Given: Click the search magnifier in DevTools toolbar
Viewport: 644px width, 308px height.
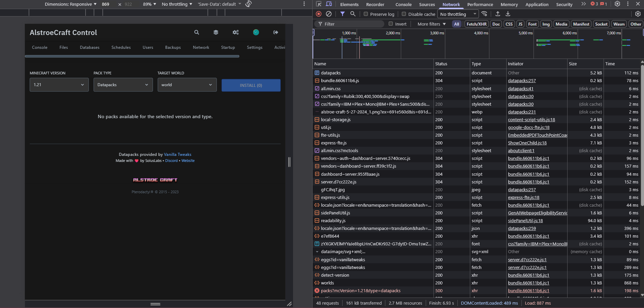Looking at the screenshot, I should pyautogui.click(x=353, y=14).
